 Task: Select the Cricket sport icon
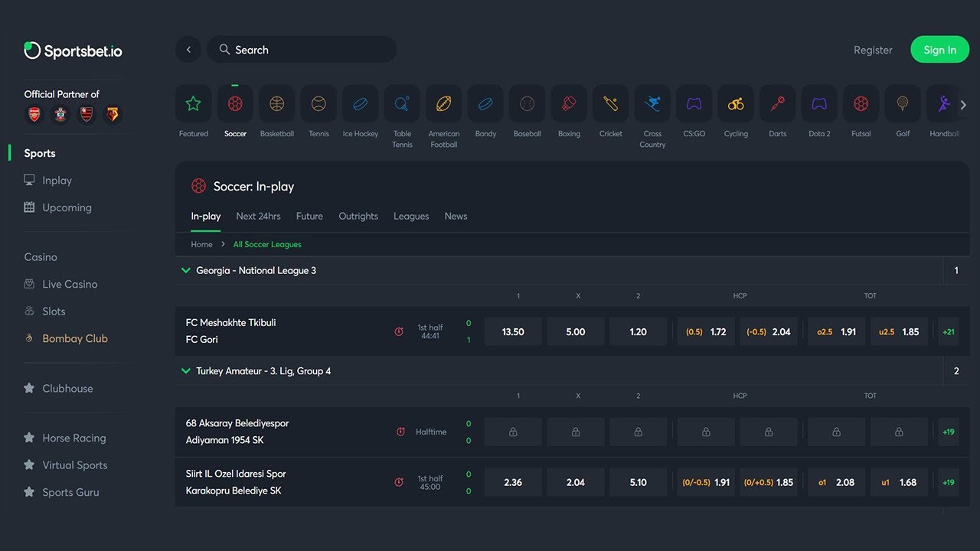tap(611, 103)
